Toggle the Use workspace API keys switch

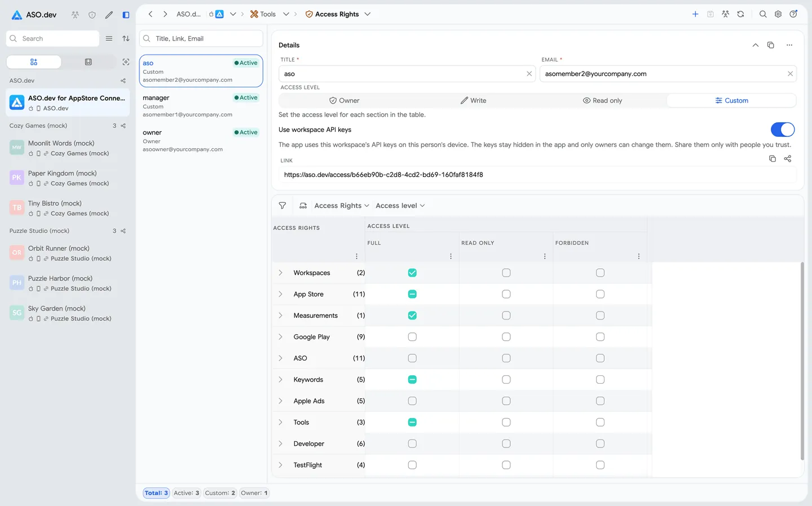pyautogui.click(x=783, y=130)
